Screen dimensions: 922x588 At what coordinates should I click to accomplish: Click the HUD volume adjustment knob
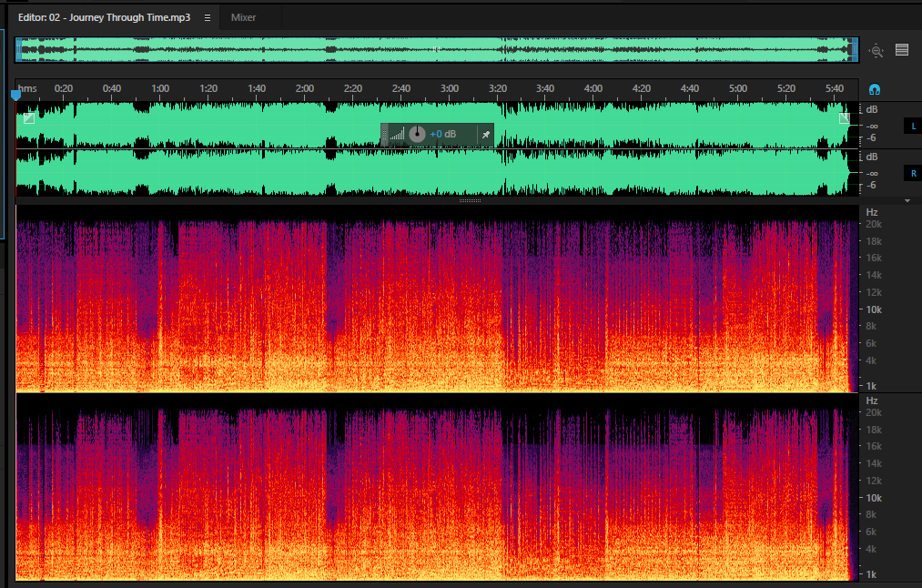pyautogui.click(x=417, y=134)
